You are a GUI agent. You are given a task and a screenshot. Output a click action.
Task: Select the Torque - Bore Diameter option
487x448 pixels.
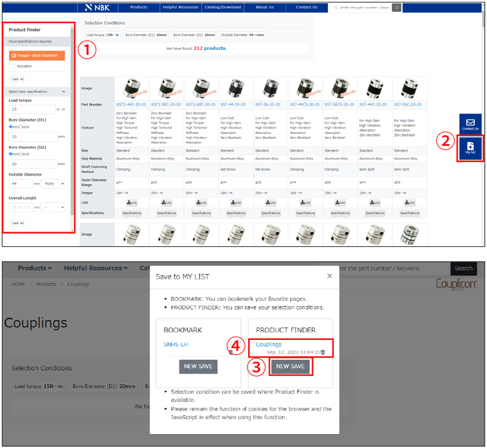click(37, 55)
